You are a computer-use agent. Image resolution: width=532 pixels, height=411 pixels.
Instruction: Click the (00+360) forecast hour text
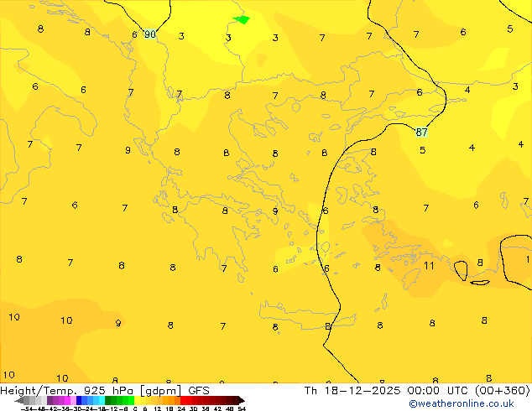(503, 391)
